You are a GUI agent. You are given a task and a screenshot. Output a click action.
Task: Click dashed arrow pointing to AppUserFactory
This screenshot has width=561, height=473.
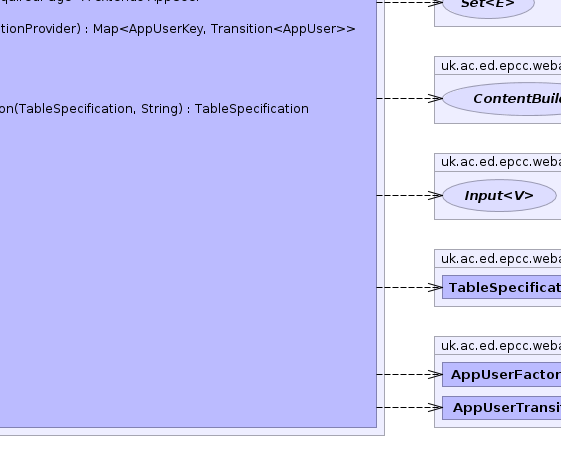(410, 374)
